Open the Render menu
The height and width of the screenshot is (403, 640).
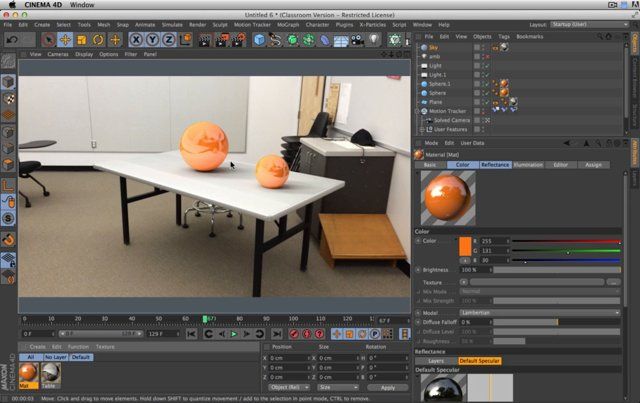(x=198, y=25)
